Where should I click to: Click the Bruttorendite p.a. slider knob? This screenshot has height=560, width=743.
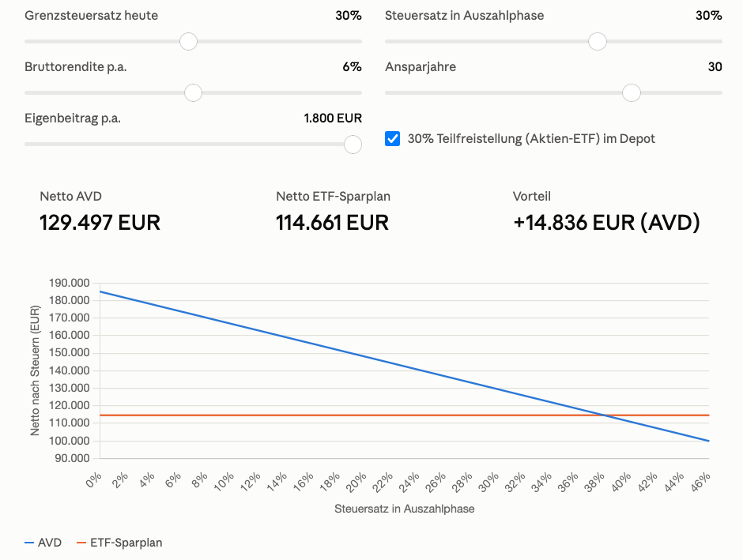pos(193,92)
